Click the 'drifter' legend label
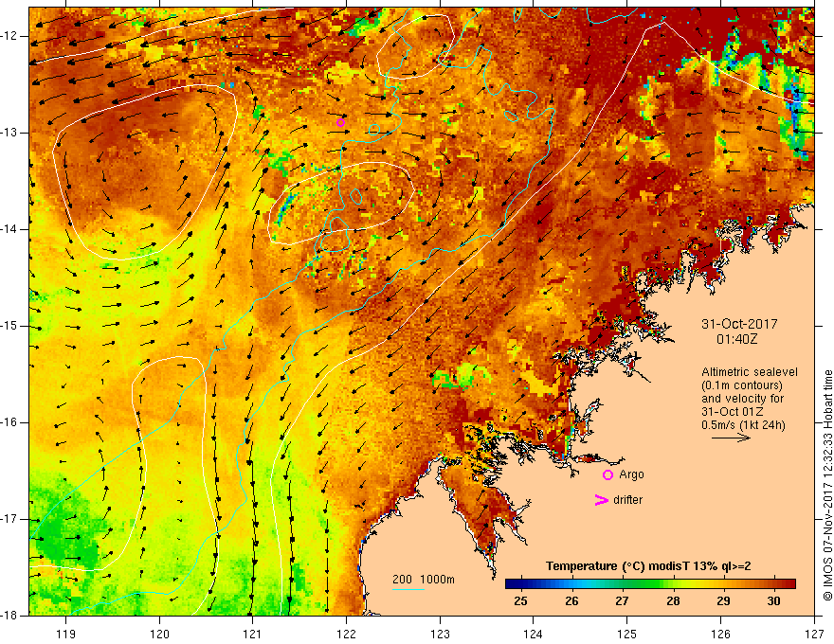The width and height of the screenshot is (834, 644). (627, 500)
